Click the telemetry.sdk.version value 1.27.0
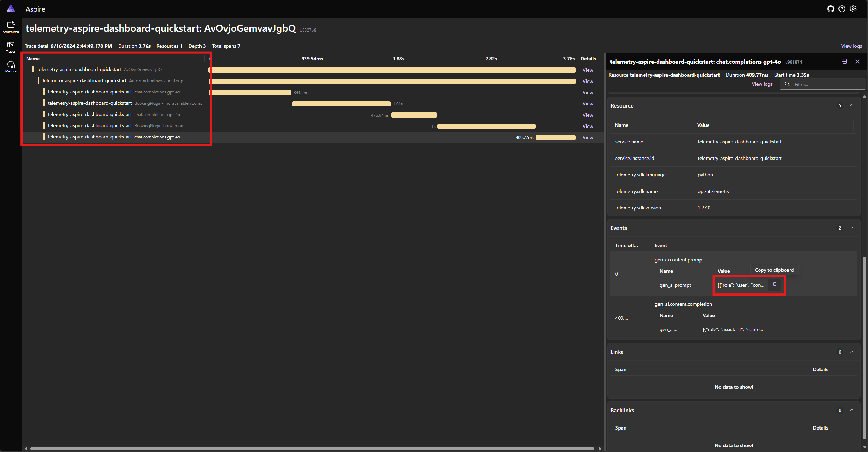 click(704, 208)
